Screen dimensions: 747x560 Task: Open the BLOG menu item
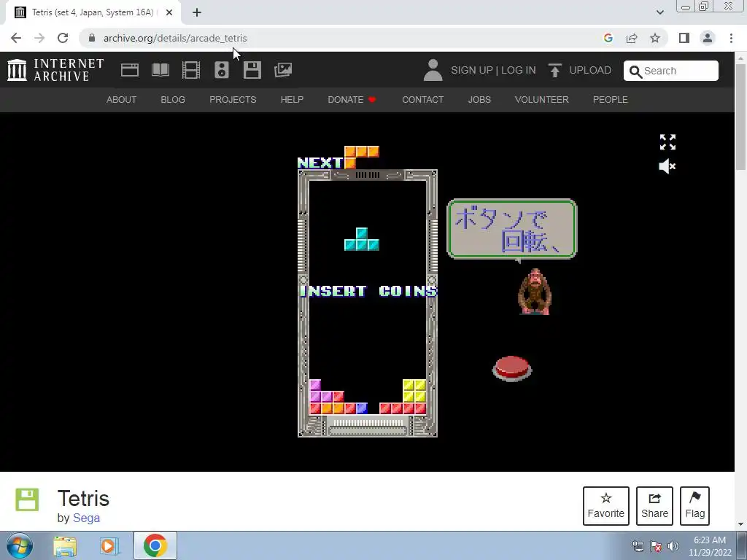point(173,99)
